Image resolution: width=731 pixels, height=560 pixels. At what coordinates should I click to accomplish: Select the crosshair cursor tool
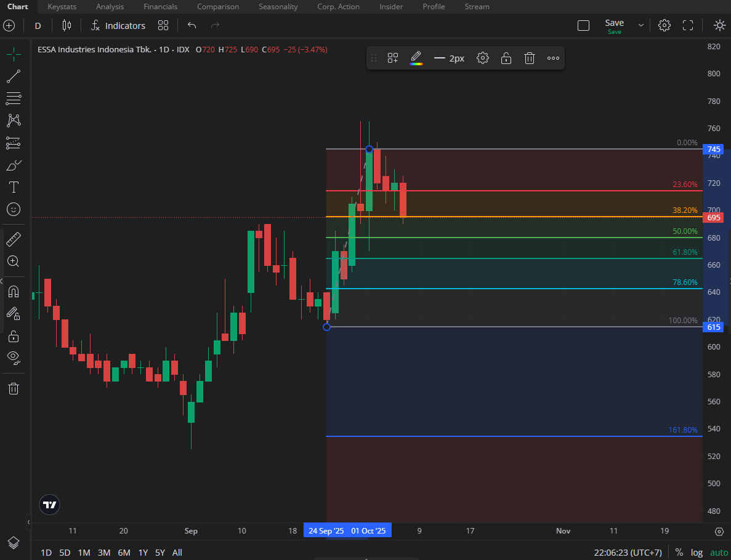[x=14, y=55]
